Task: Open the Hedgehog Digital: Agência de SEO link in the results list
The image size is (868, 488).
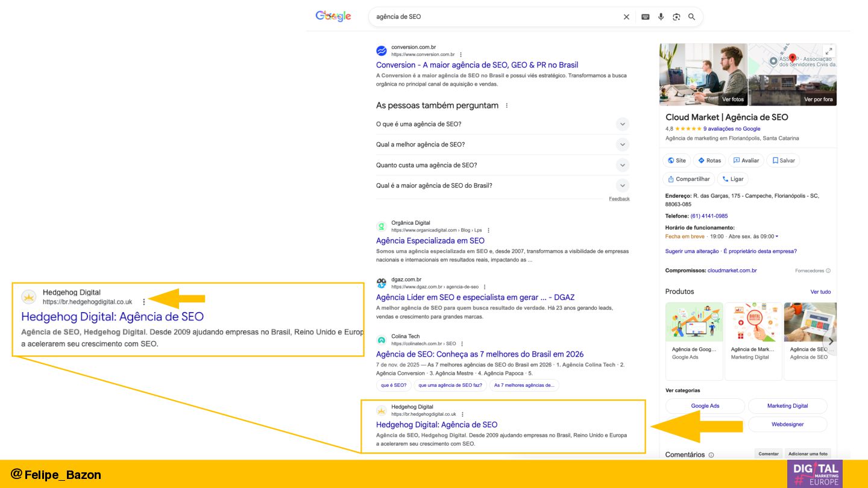Action: pos(437,425)
